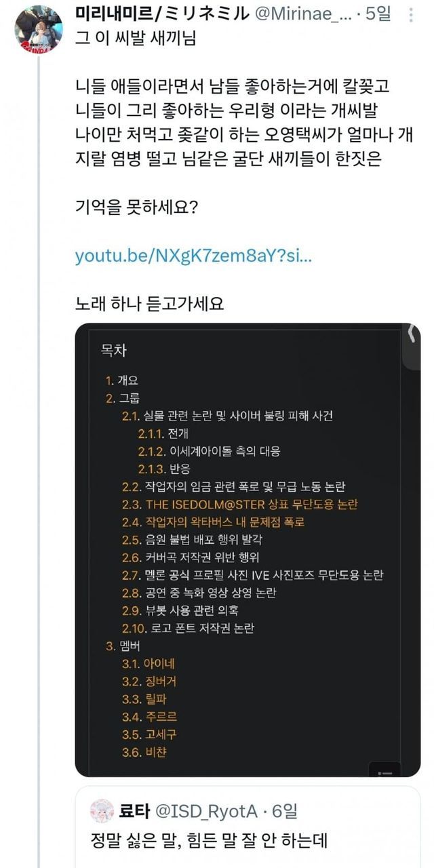Open 3.4 주르르 member link
The width and height of the screenshot is (434, 868).
(x=149, y=717)
